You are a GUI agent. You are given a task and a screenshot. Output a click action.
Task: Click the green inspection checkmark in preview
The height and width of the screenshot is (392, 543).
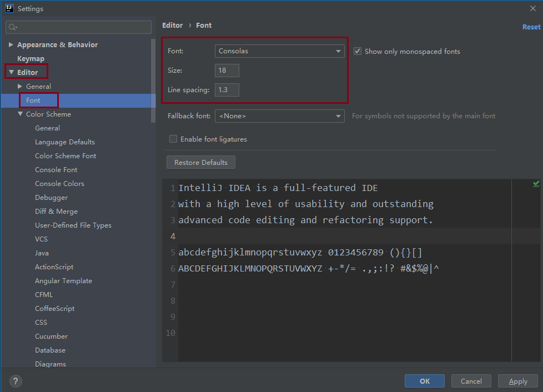click(x=536, y=184)
